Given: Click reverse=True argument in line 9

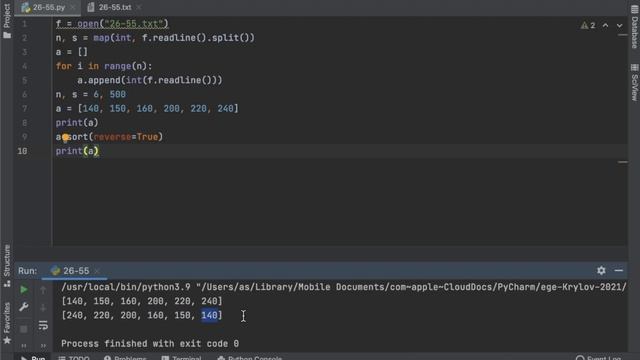Looking at the screenshot, I should click(126, 137).
